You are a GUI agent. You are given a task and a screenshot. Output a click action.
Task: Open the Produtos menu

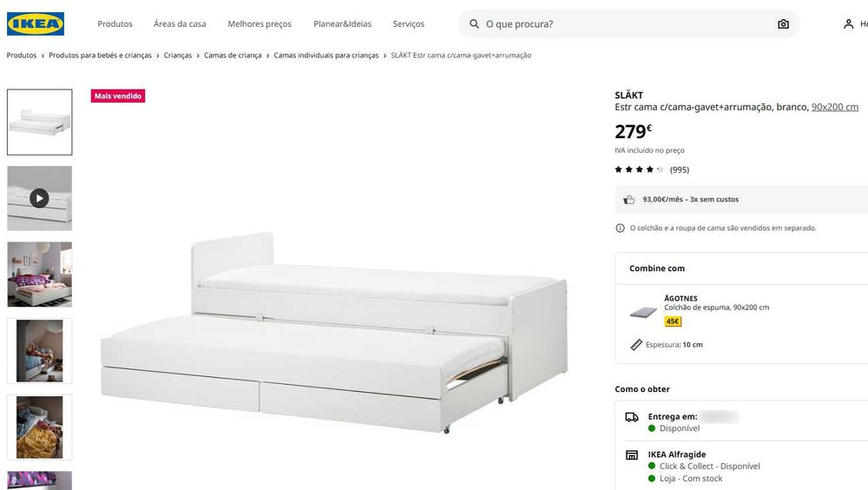[x=115, y=23]
